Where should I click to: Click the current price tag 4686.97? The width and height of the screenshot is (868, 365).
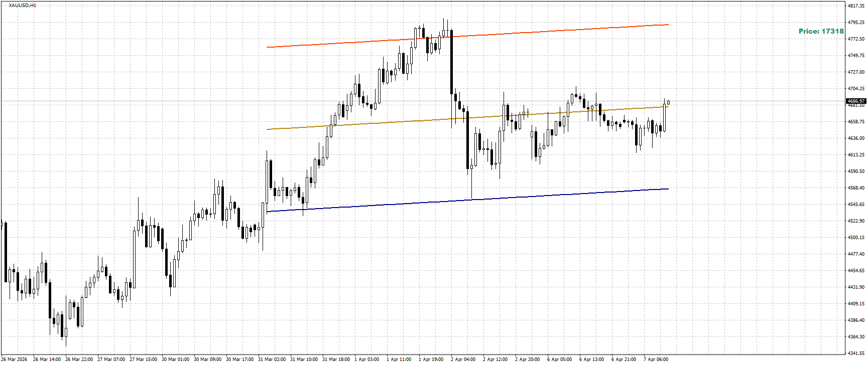[x=856, y=101]
